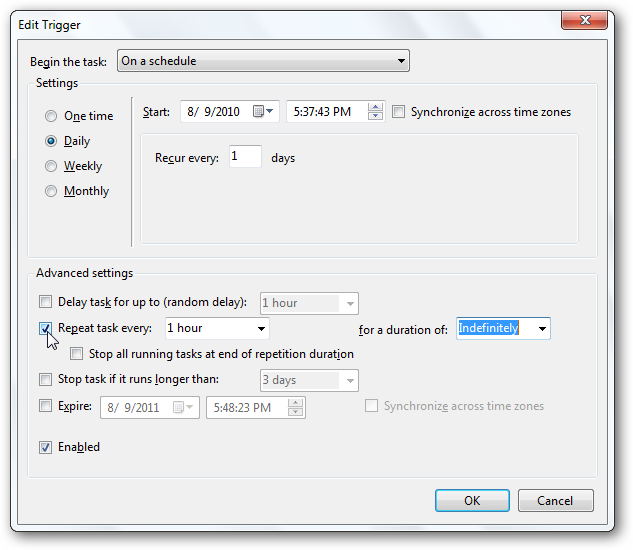633x550 pixels.
Task: Close the Edit Trigger window
Action: pyautogui.click(x=585, y=20)
